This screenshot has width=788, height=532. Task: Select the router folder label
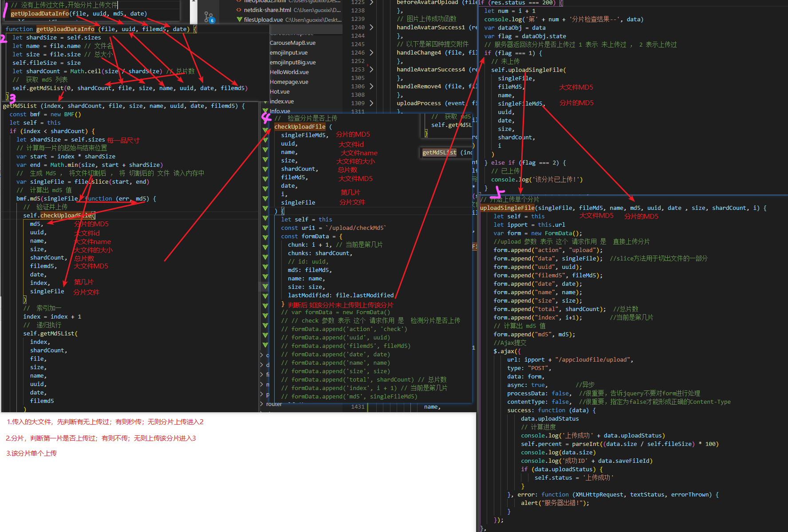[x=274, y=404]
